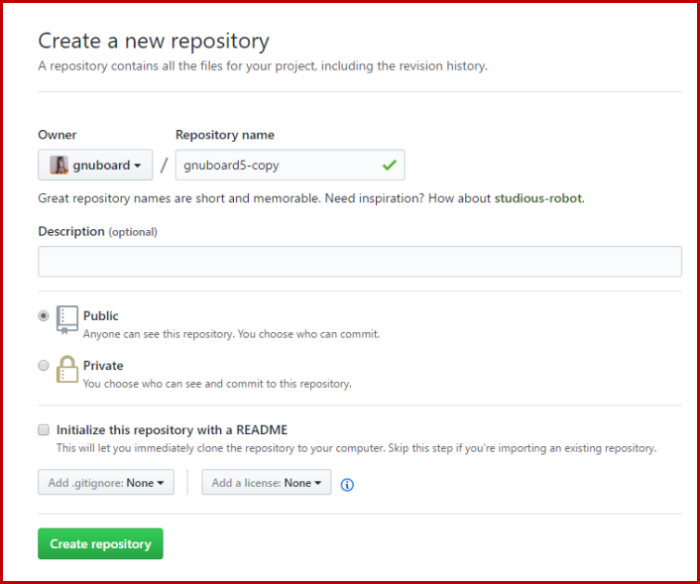Click the license info icon
Viewport: 700px width, 584px height.
pos(347,484)
